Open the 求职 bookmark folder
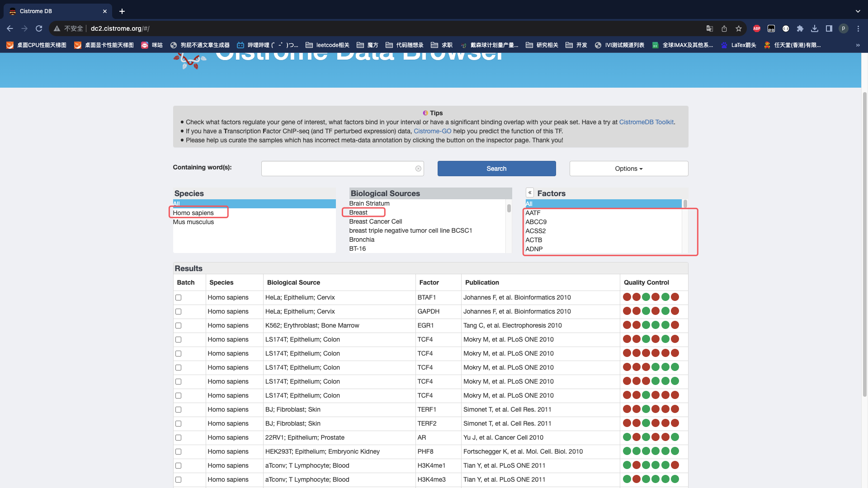868x488 pixels. click(442, 45)
